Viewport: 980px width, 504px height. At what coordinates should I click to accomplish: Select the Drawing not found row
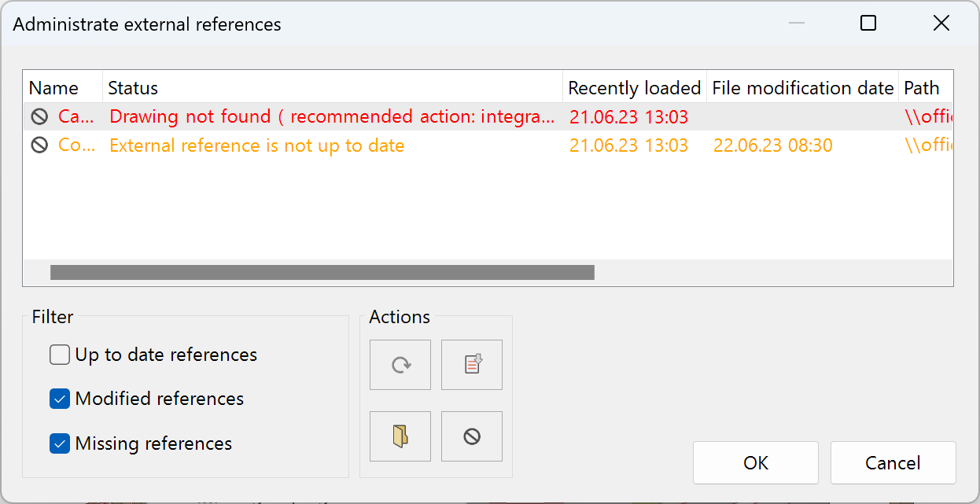click(x=488, y=117)
